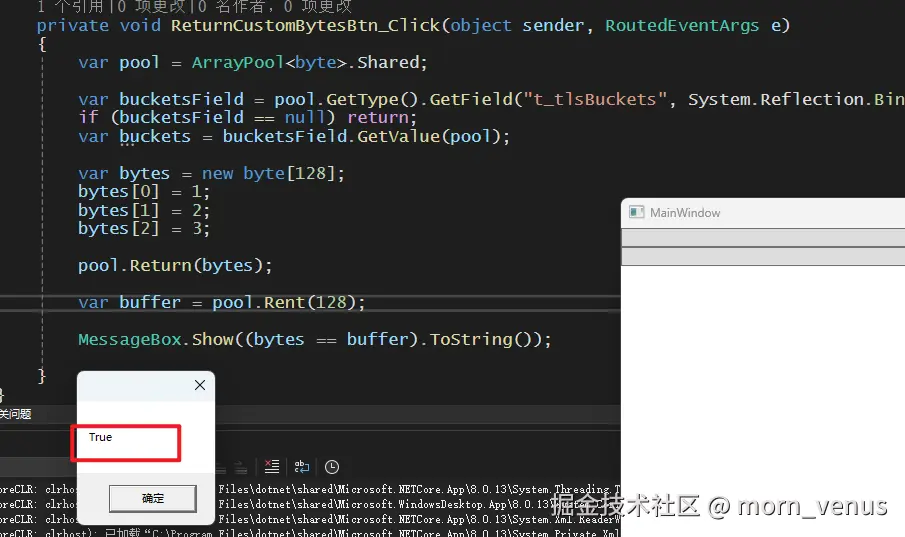Click the pool.Rent(128) call

coord(283,303)
